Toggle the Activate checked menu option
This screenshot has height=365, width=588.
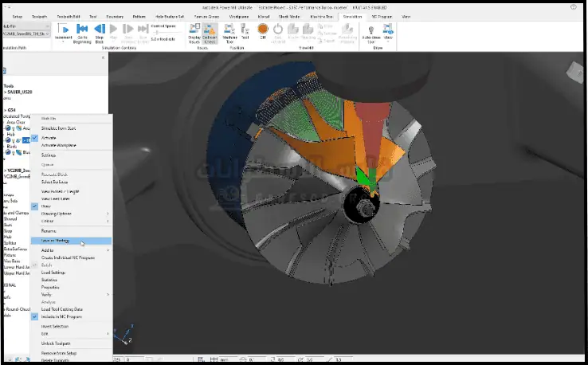point(48,137)
